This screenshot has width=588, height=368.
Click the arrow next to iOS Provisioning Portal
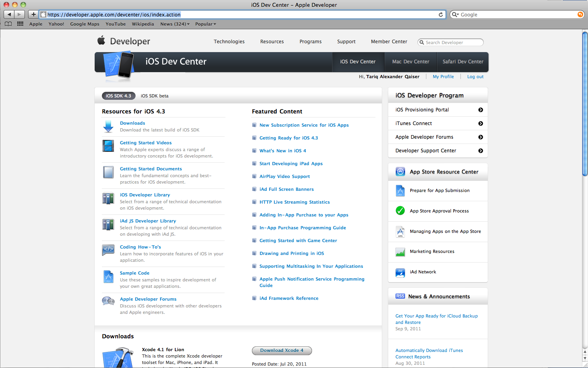click(481, 110)
